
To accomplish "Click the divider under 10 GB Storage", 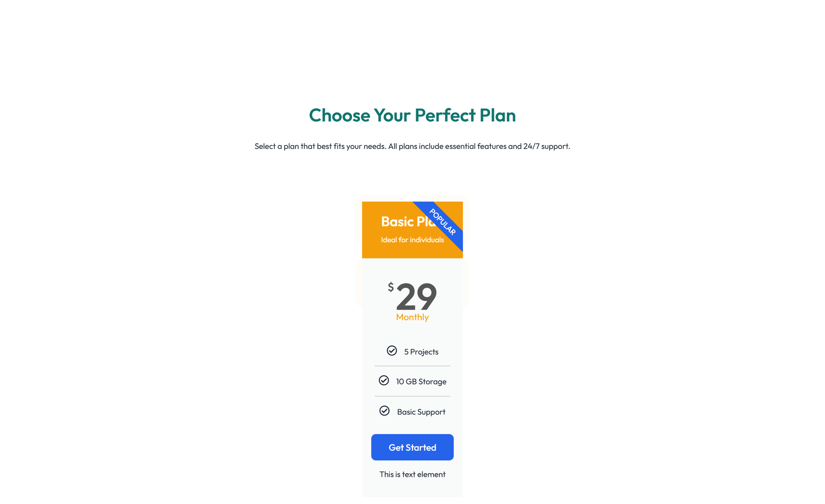I will [x=412, y=396].
